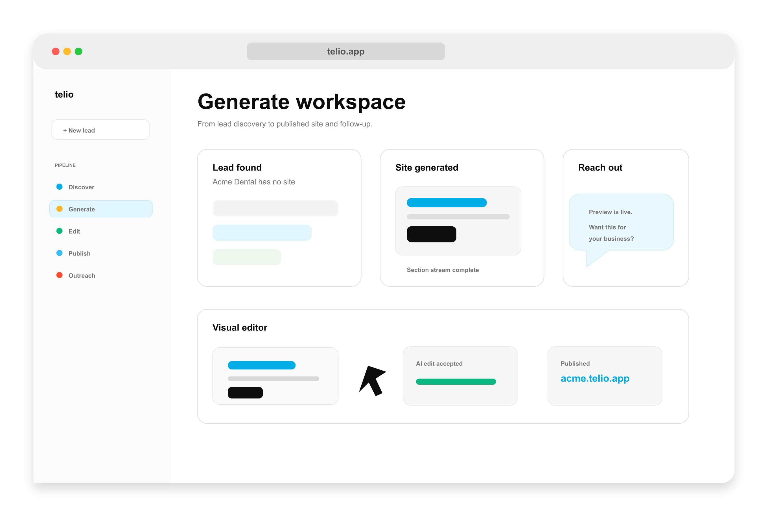Click the Visual editor page thumbnail
Viewport: 768px width, 532px height.
click(275, 376)
